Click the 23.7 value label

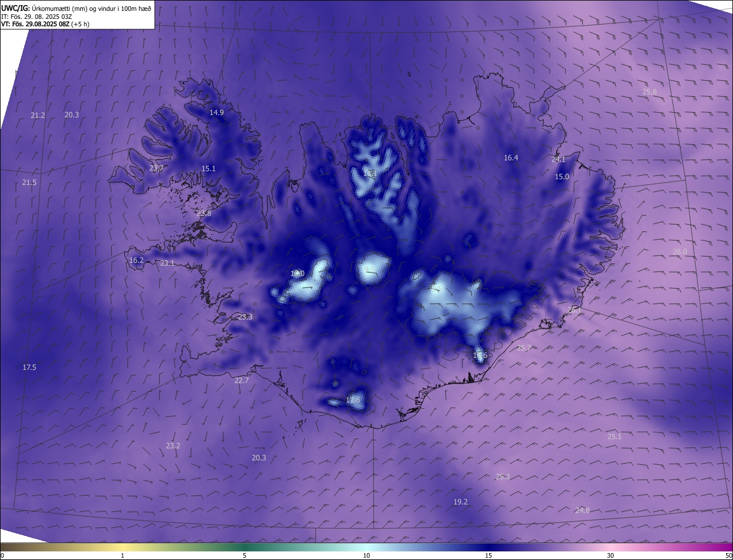point(156,168)
